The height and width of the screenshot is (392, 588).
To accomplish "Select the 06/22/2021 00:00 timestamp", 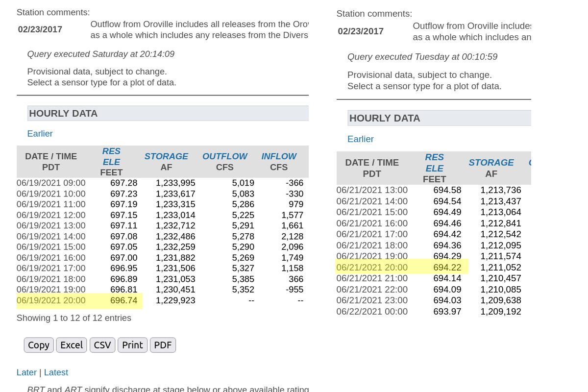I will click(372, 312).
